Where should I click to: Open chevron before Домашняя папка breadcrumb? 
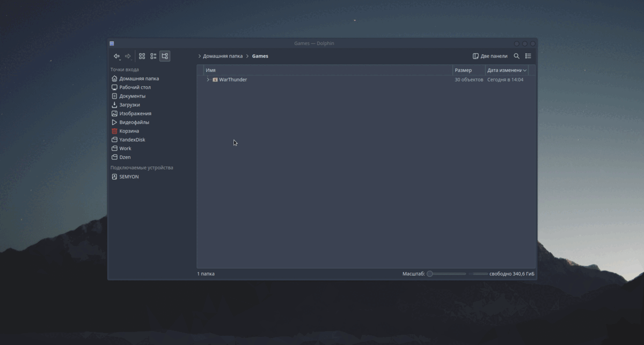200,56
